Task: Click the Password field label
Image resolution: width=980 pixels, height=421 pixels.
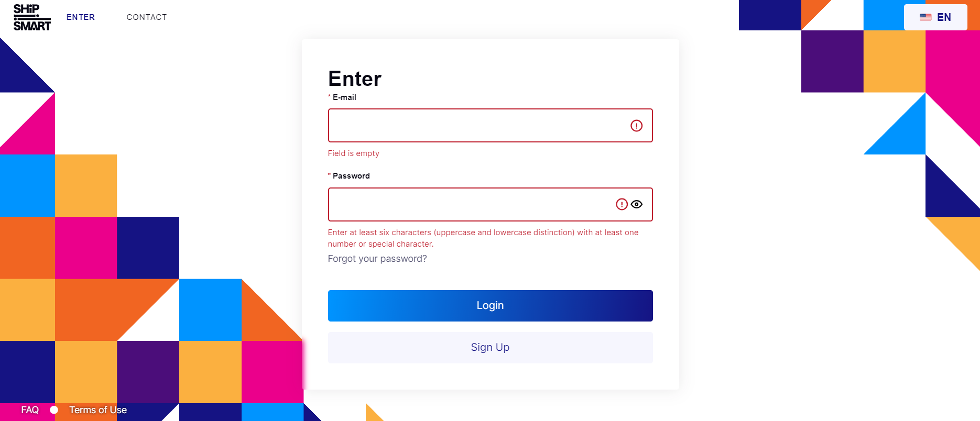Action: coord(351,176)
